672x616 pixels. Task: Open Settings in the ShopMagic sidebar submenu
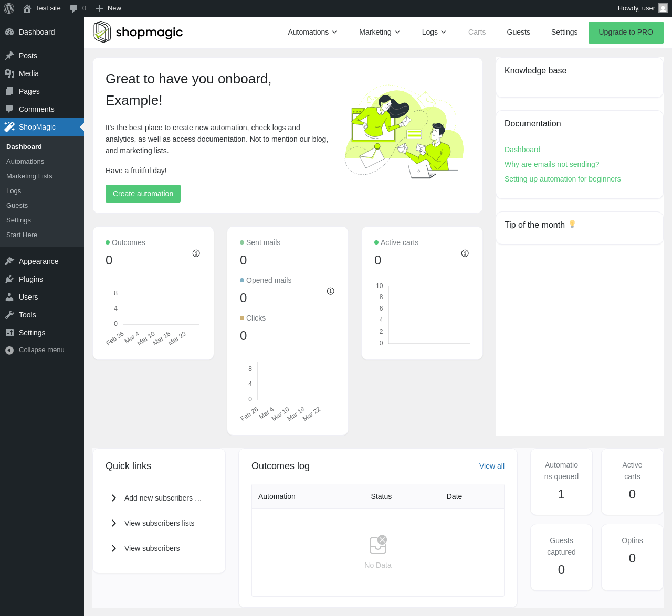(18, 220)
